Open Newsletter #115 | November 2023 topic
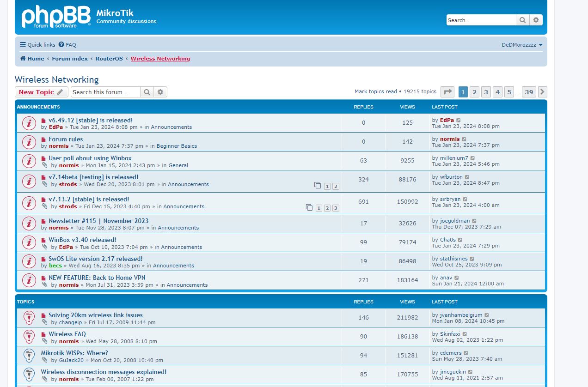The width and height of the screenshot is (588, 387). click(x=98, y=221)
